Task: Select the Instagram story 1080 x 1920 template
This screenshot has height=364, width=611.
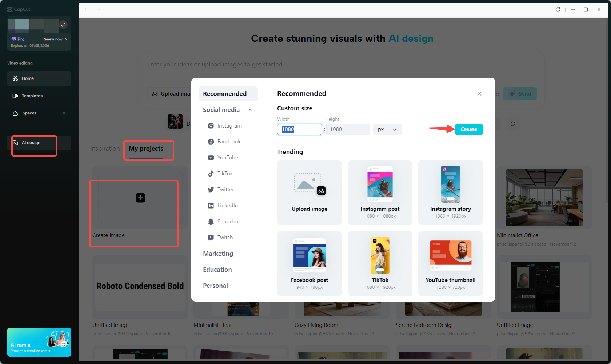Action: tap(451, 193)
